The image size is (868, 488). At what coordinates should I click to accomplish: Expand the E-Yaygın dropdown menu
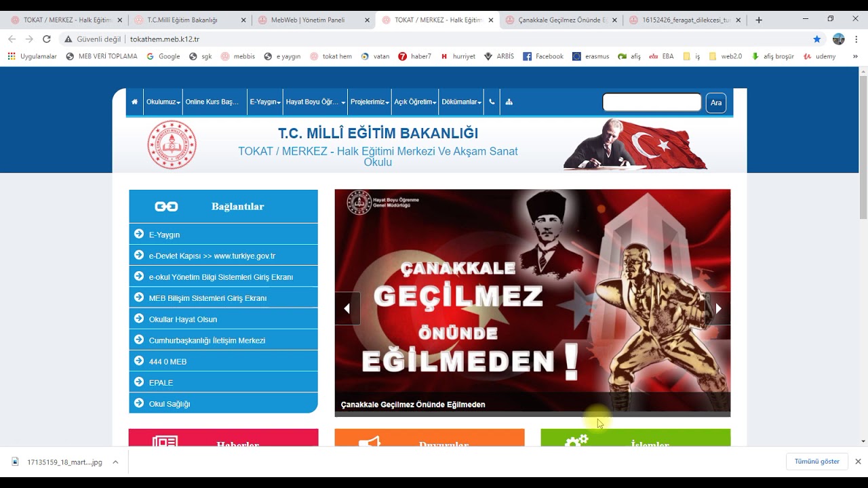265,102
